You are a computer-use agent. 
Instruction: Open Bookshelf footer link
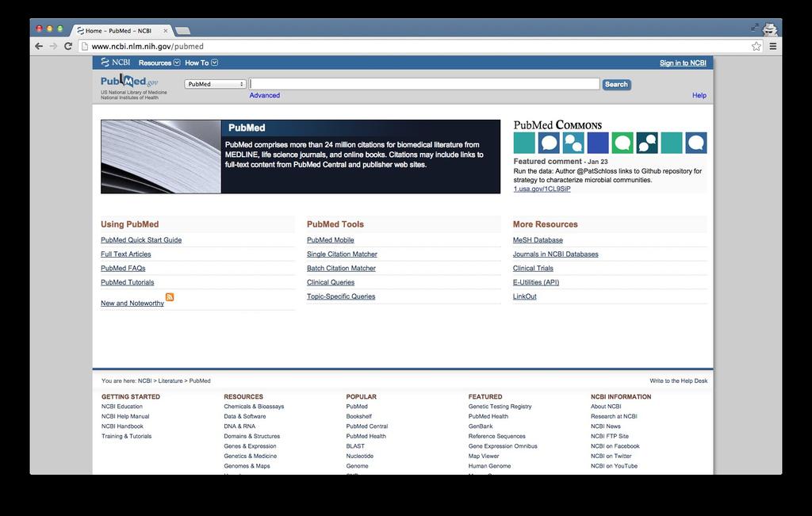pyautogui.click(x=359, y=417)
